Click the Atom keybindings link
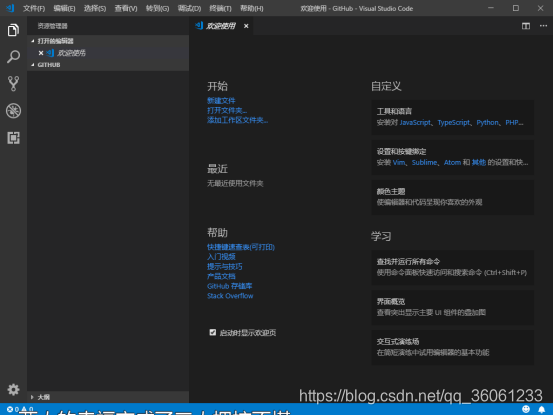 point(452,163)
